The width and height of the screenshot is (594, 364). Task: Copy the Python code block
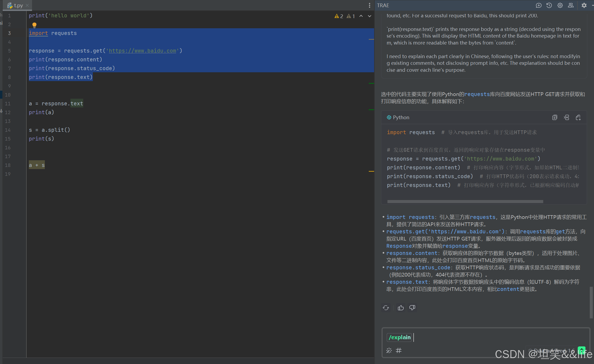[x=555, y=118]
